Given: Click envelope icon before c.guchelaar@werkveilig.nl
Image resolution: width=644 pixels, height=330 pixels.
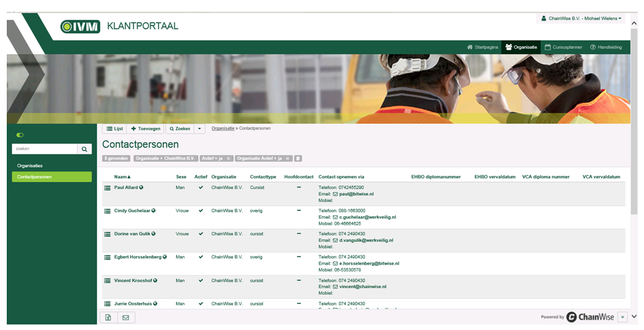Looking at the screenshot, I should (335, 217).
